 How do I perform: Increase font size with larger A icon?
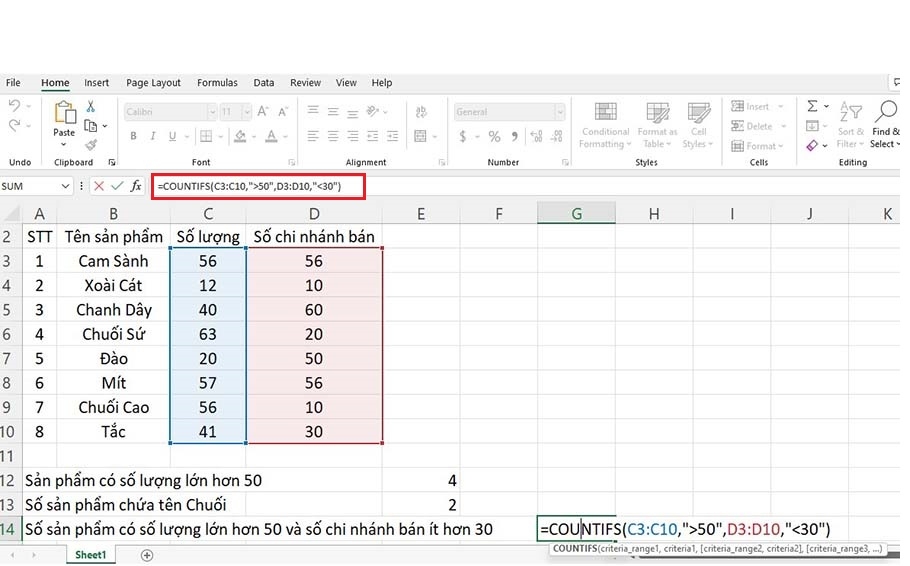tap(263, 111)
